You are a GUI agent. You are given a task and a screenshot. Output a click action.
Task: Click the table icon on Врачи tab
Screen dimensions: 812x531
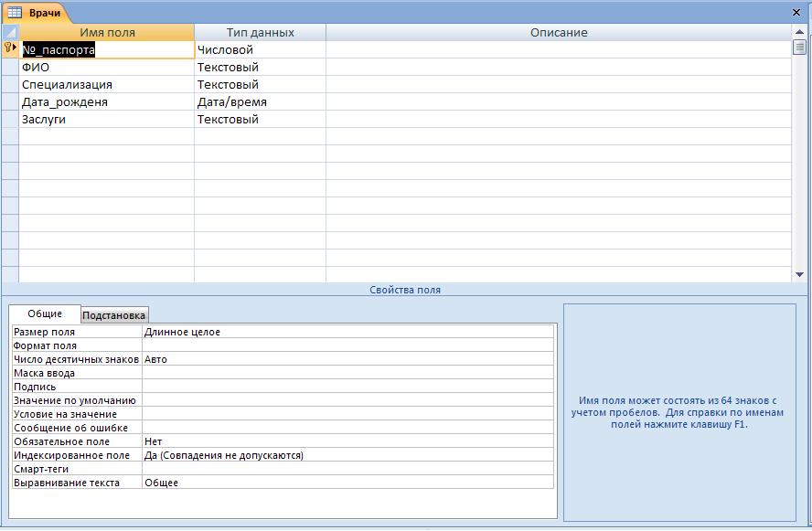[x=15, y=13]
